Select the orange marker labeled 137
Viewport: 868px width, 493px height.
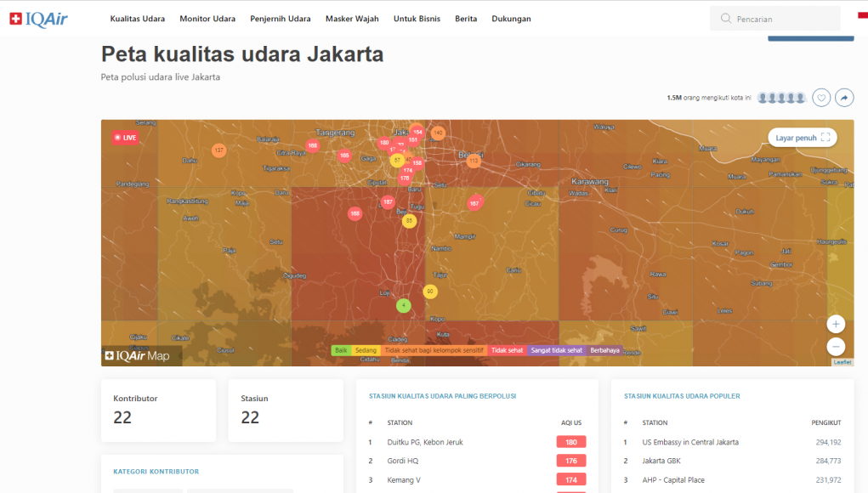click(219, 150)
